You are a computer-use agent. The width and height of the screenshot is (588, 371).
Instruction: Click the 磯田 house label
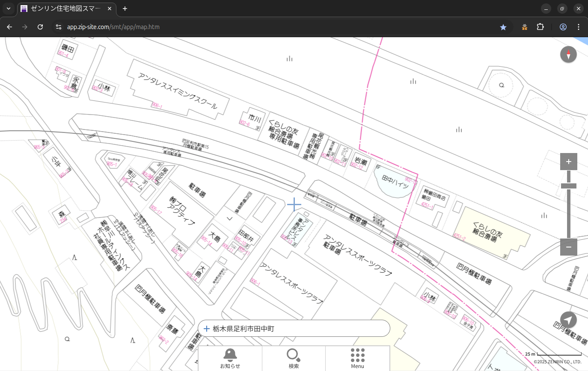coord(68,48)
